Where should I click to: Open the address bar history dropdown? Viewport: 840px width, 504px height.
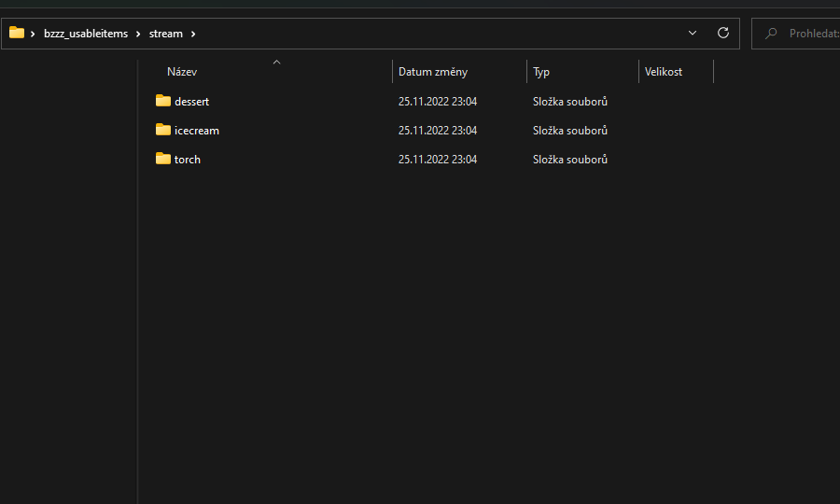click(x=693, y=33)
